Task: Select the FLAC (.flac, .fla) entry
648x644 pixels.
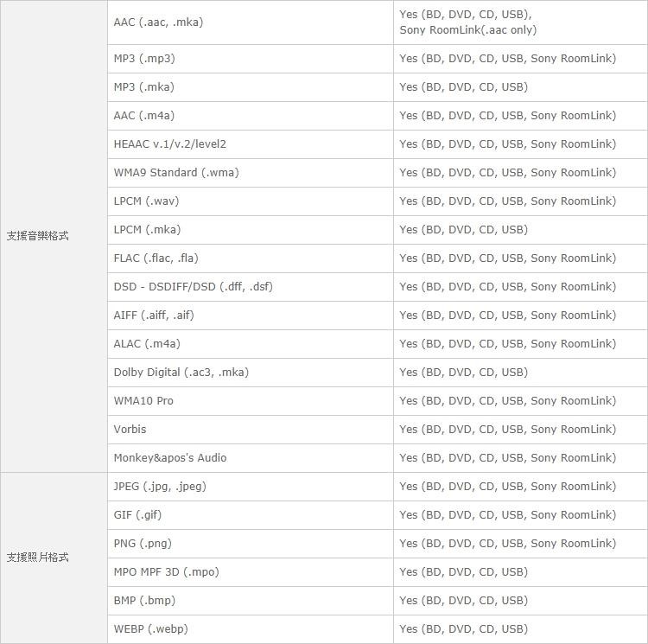Action: 251,258
